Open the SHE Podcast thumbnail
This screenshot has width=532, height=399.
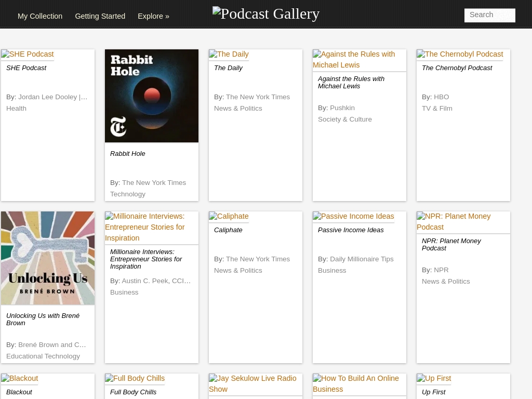27,54
